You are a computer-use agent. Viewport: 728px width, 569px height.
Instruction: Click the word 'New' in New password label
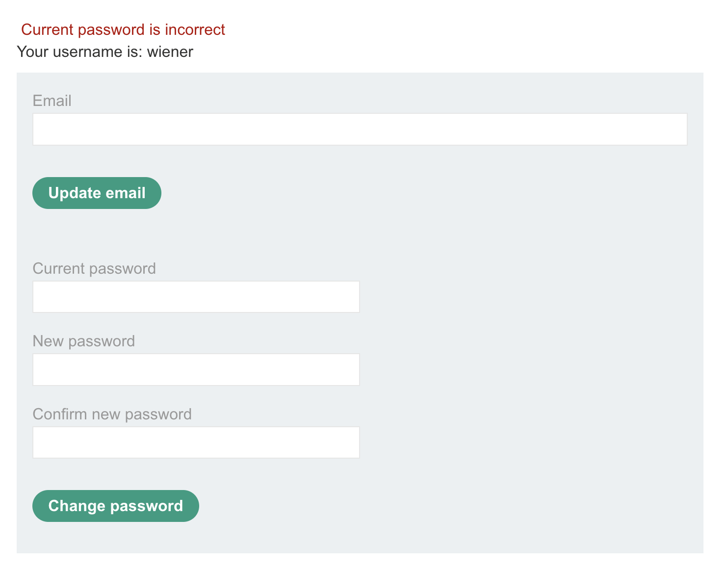(48, 341)
